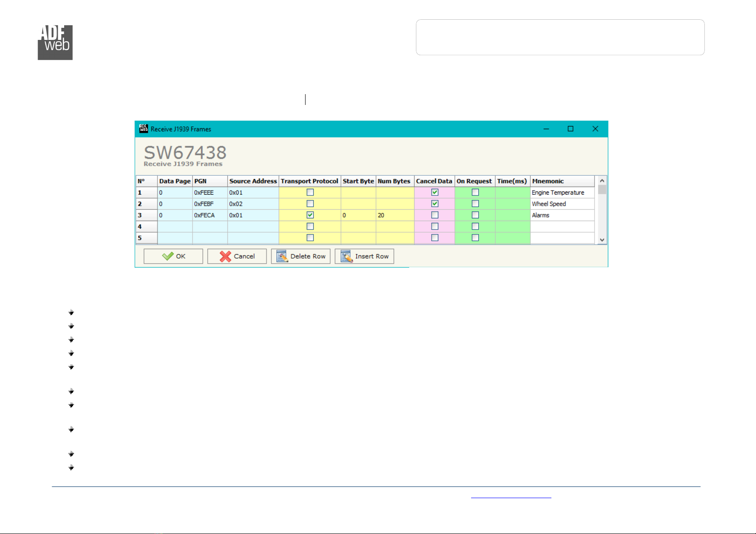756x534 pixels.
Task: Select the Alarms mnemonic cell
Action: 562,215
